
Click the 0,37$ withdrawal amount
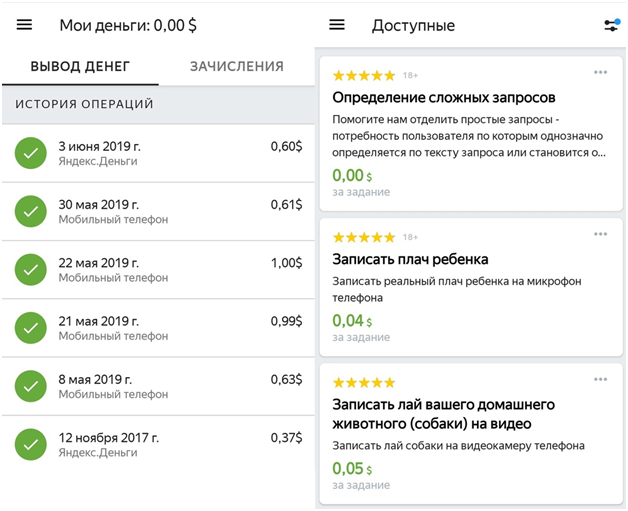(286, 438)
